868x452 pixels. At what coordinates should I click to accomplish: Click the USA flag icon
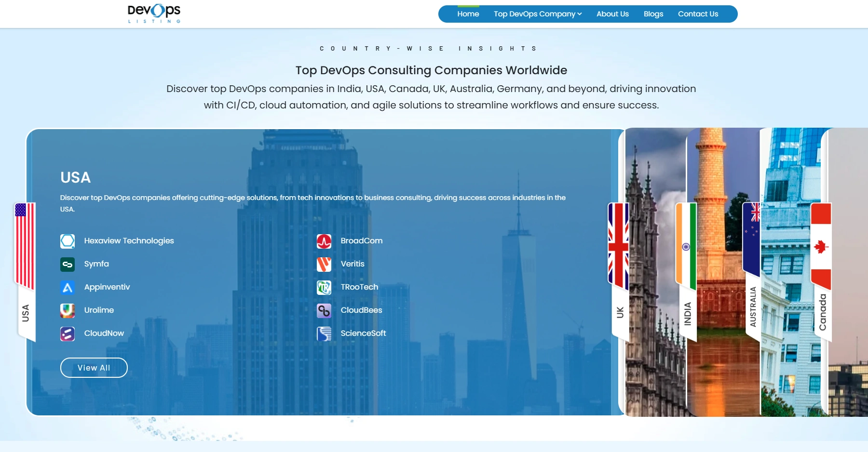pos(25,246)
